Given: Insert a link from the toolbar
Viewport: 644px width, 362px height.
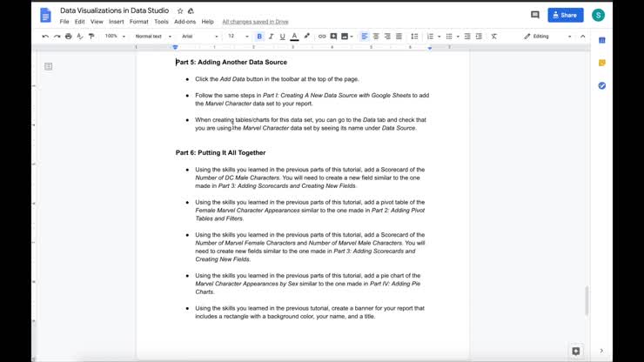Looking at the screenshot, I should pyautogui.click(x=322, y=37).
